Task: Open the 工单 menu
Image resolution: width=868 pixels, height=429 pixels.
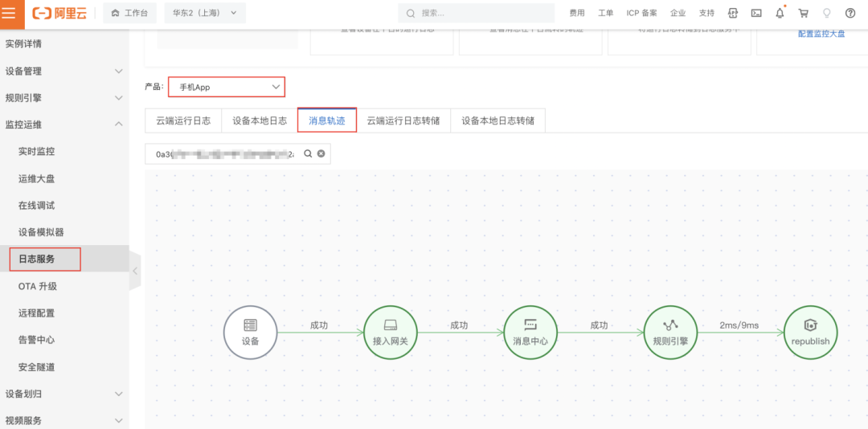Action: 606,13
